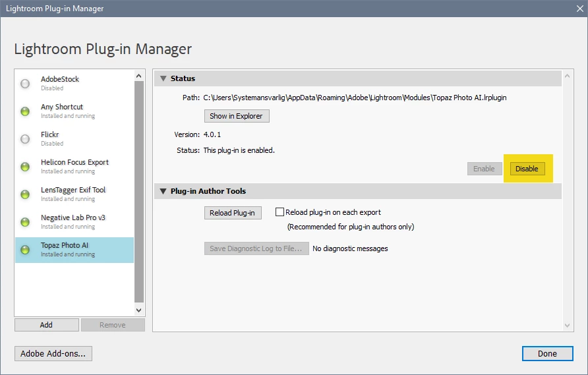The width and height of the screenshot is (588, 375).
Task: Click the Topaz Photo AI green light
Action: (25, 250)
